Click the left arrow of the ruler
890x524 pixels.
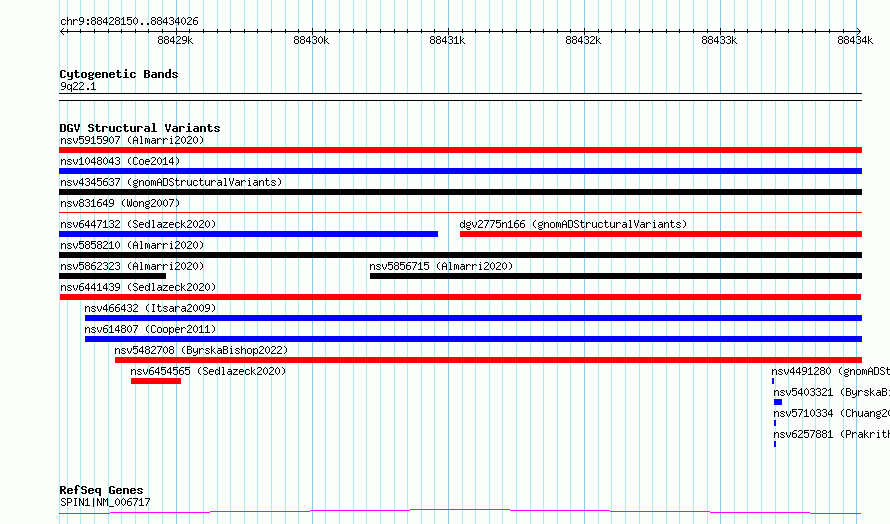[x=62, y=31]
